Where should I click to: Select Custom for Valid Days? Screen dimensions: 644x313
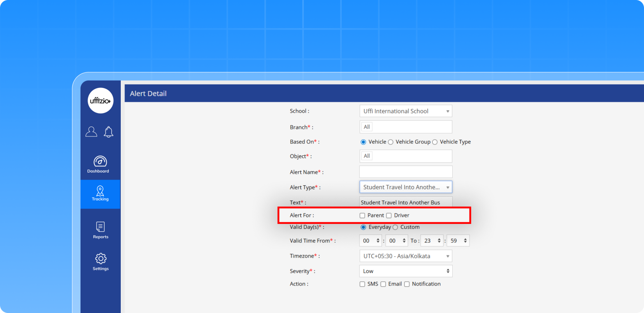tap(395, 227)
